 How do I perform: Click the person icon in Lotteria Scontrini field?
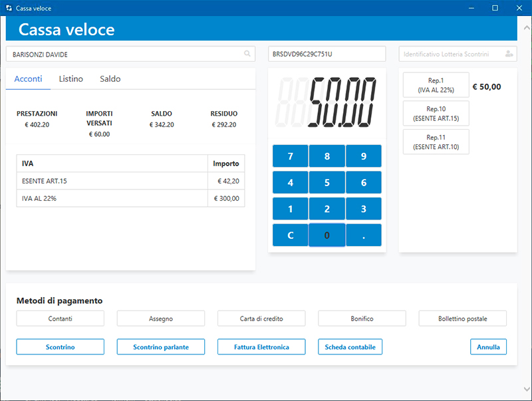point(509,54)
